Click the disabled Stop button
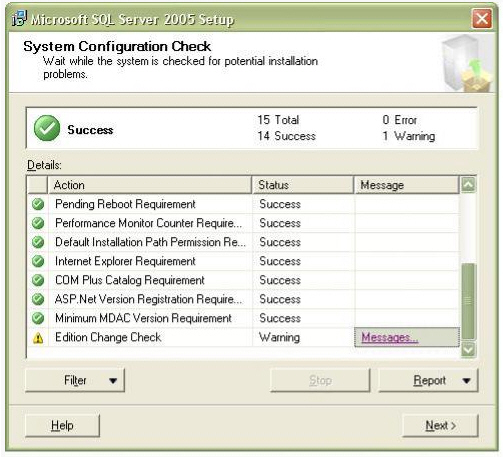Image resolution: width=503 pixels, height=457 pixels. point(320,380)
